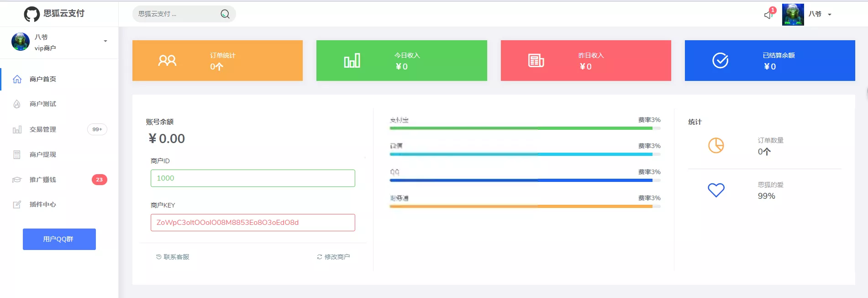Click the blue heart icon by 思狐的爱

tap(716, 190)
